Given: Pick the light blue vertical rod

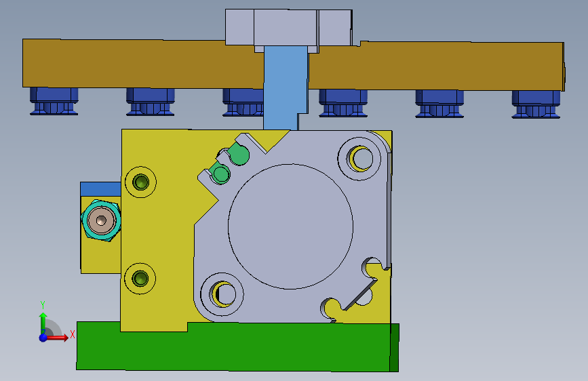Looking at the screenshot, I should [x=286, y=88].
